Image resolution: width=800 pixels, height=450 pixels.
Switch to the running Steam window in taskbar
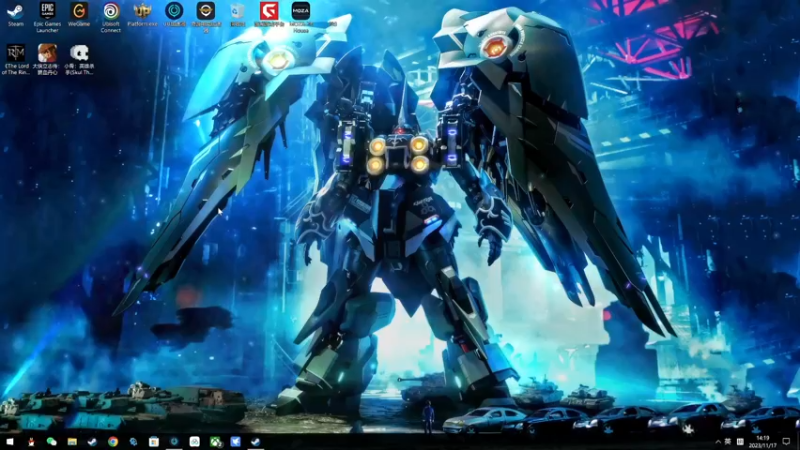click(256, 442)
